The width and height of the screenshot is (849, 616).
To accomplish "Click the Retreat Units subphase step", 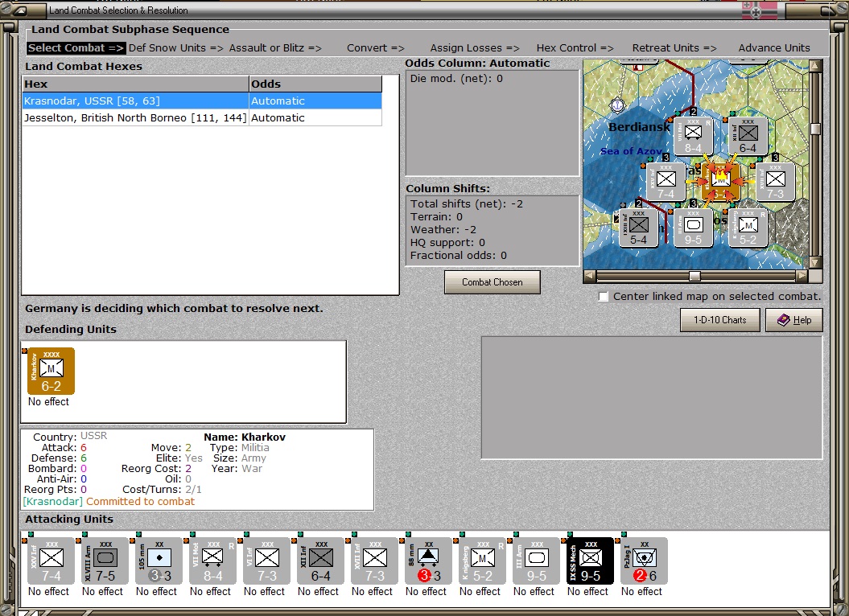I will click(674, 47).
